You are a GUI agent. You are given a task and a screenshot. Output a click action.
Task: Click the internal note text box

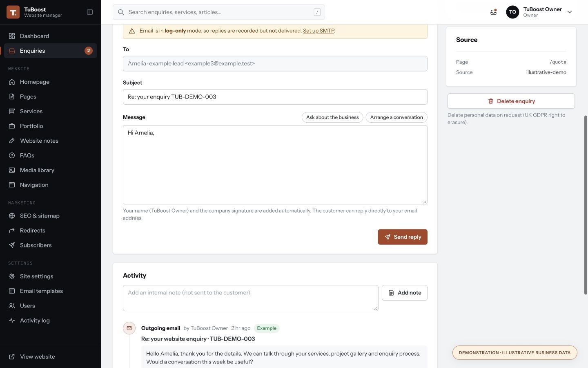click(251, 298)
